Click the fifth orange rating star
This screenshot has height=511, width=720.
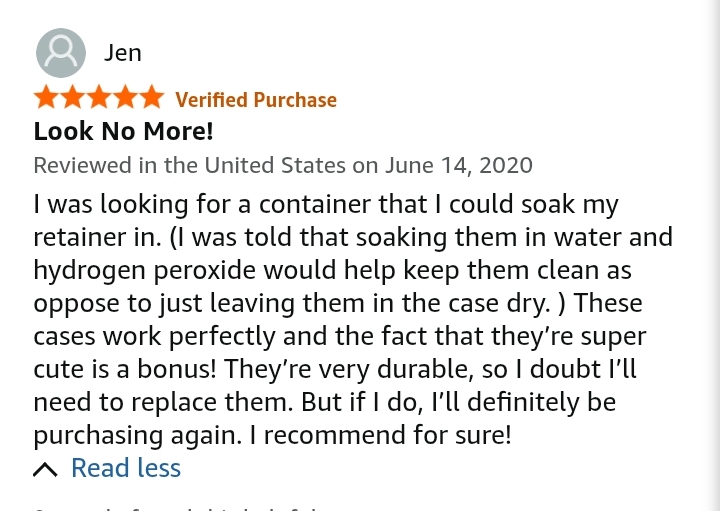[x=151, y=97]
